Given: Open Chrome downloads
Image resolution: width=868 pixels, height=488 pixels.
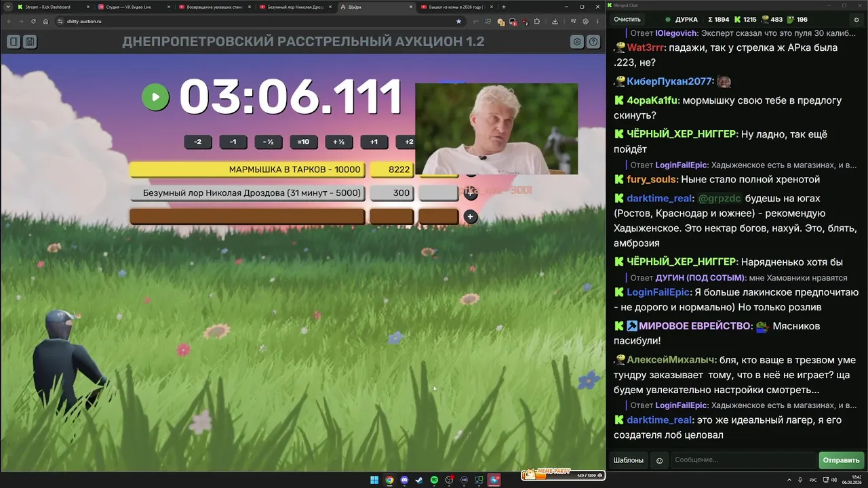Looking at the screenshot, I should tap(555, 21).
